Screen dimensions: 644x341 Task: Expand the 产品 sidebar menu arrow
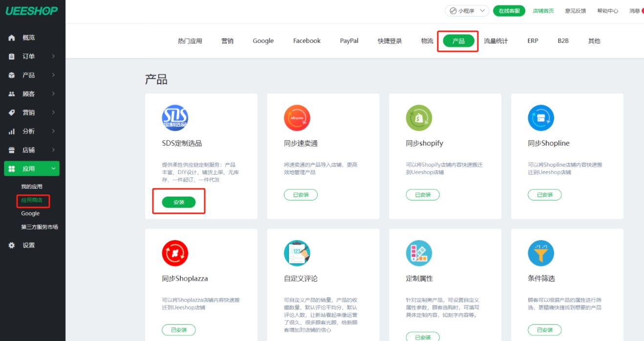point(53,75)
